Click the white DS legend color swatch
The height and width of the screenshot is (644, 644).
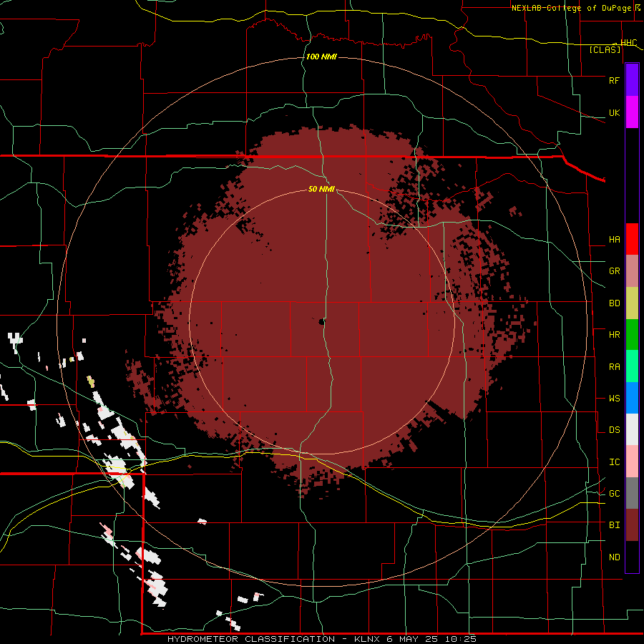[632, 429]
